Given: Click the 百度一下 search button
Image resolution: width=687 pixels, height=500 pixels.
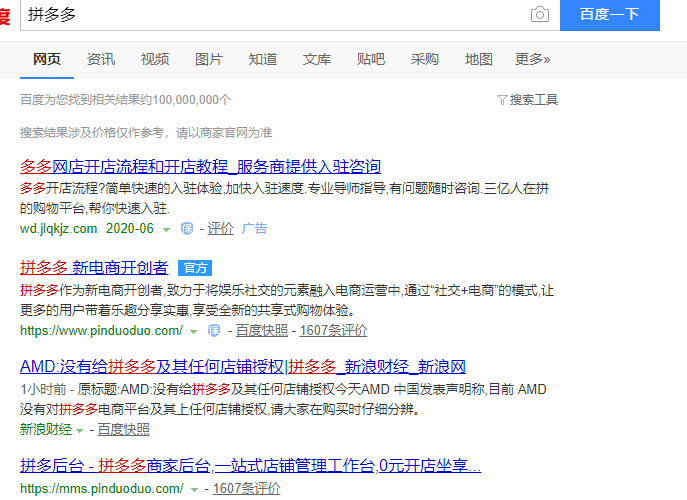Looking at the screenshot, I should [x=610, y=15].
